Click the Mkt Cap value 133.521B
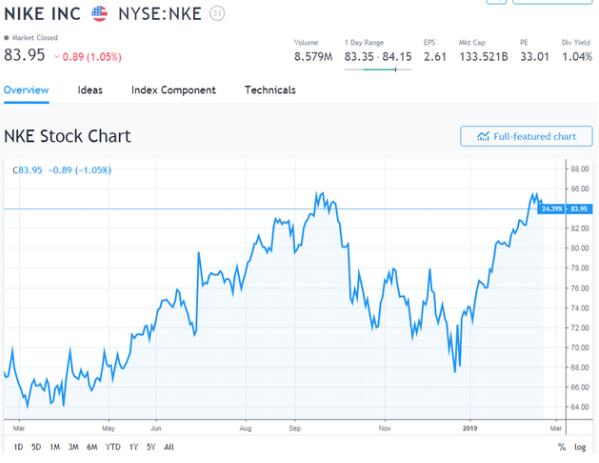Image resolution: width=599 pixels, height=463 pixels. tap(484, 57)
